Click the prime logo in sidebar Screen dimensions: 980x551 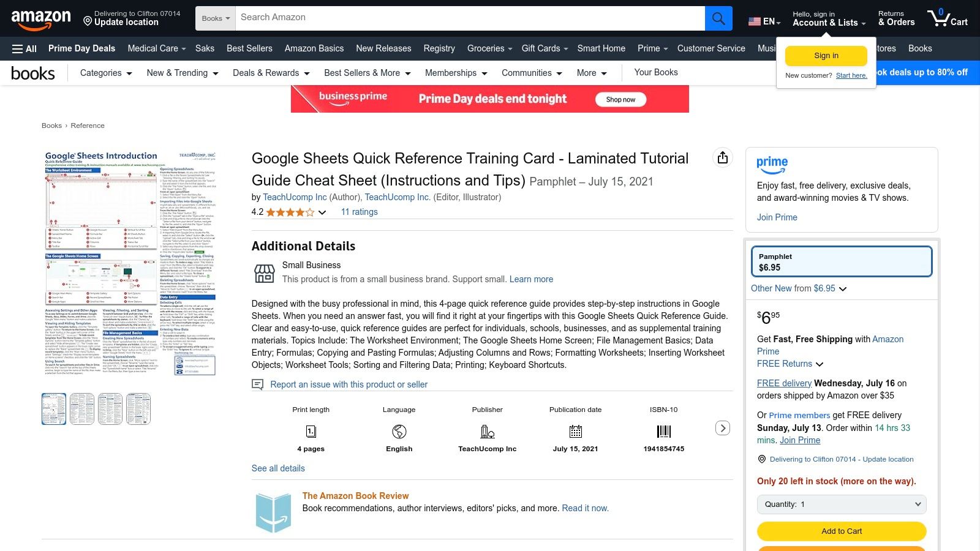pos(772,165)
